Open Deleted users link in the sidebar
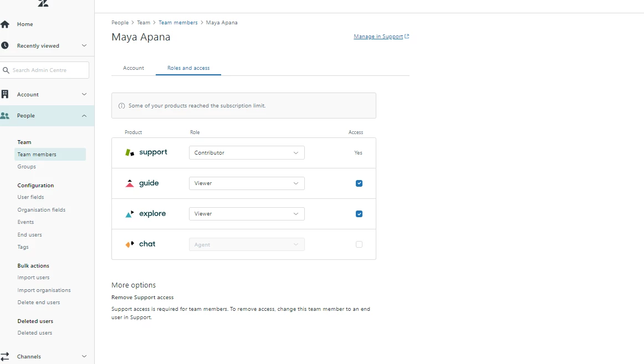 pyautogui.click(x=35, y=333)
